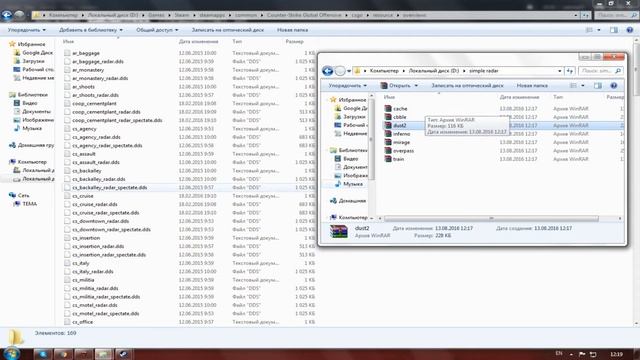This screenshot has width=640, height=360.
Task: Open Упорядочить dropdown in simple radar window
Action: click(x=348, y=85)
